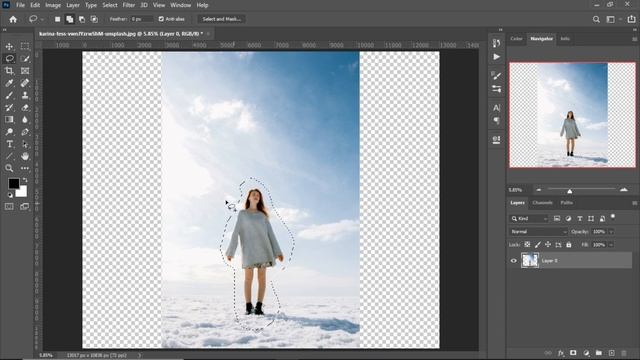
Task: Select the Blur tool
Action: tap(25, 120)
